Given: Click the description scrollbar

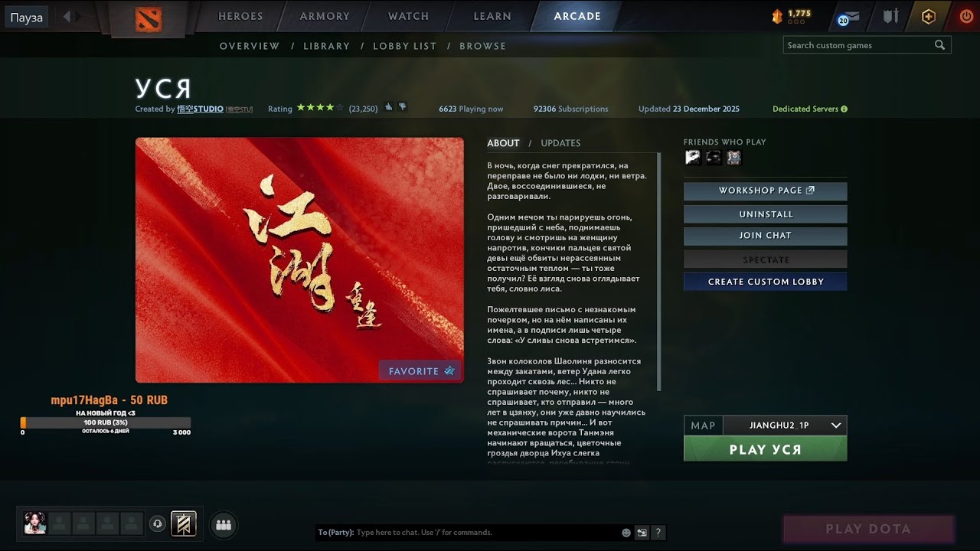Looking at the screenshot, I should pyautogui.click(x=658, y=272).
